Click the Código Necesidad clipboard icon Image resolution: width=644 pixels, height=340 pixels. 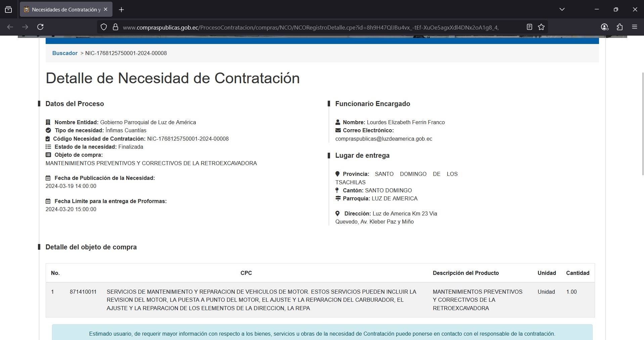tap(48, 139)
